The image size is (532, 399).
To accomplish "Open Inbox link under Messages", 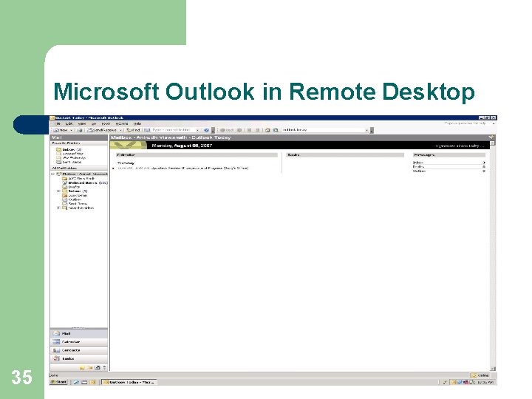I will coord(417,163).
